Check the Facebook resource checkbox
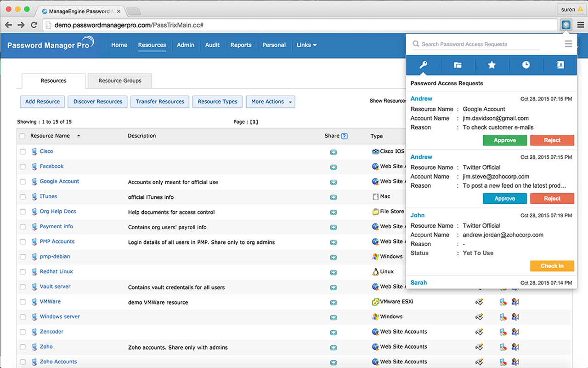The image size is (588, 368). tap(23, 167)
